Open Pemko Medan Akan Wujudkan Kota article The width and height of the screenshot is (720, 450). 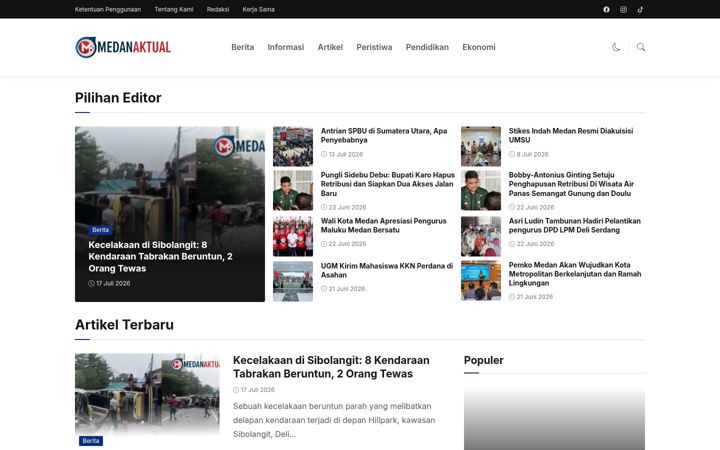tap(575, 274)
